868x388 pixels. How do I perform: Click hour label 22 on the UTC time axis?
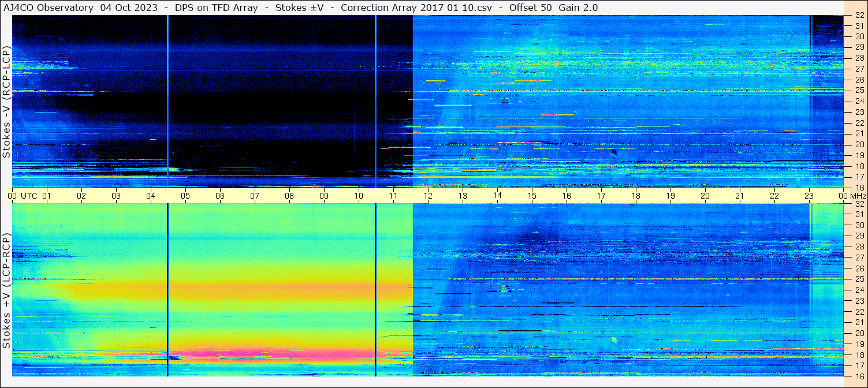[774, 196]
